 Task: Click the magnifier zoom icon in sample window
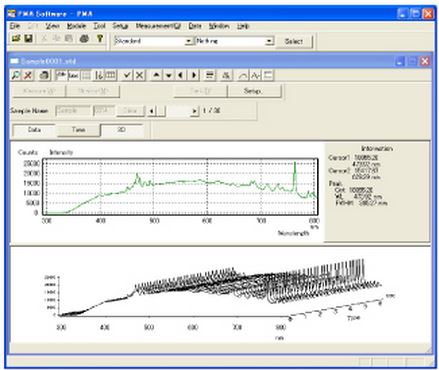click(x=16, y=75)
